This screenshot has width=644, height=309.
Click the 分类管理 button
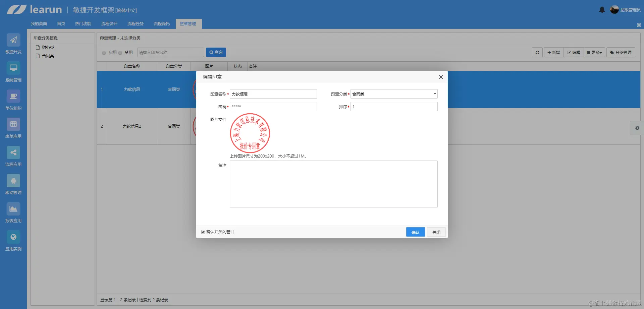(621, 53)
